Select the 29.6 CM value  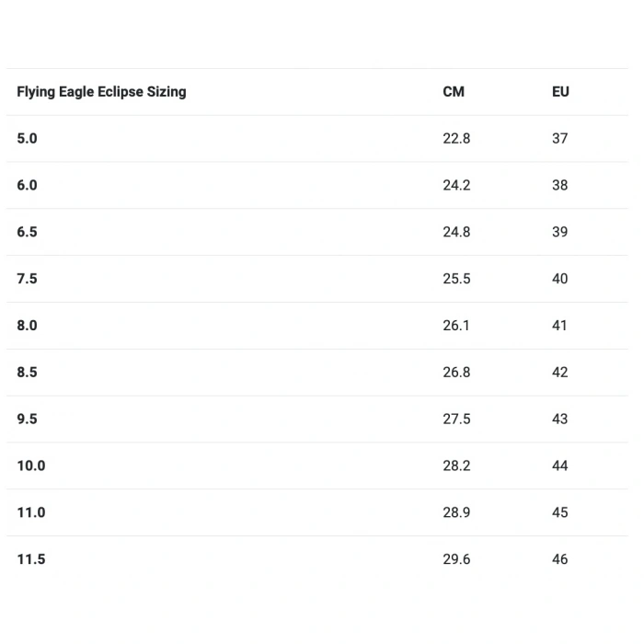point(456,559)
